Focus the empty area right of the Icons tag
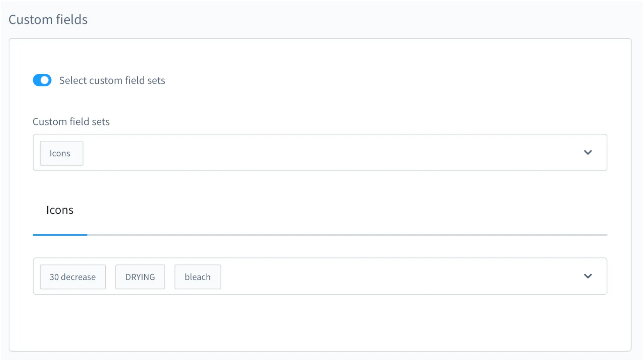 [302, 153]
